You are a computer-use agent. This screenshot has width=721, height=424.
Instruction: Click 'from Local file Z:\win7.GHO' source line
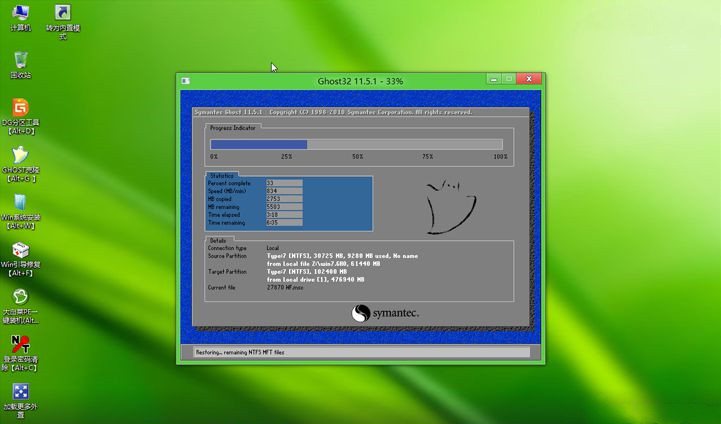click(323, 264)
